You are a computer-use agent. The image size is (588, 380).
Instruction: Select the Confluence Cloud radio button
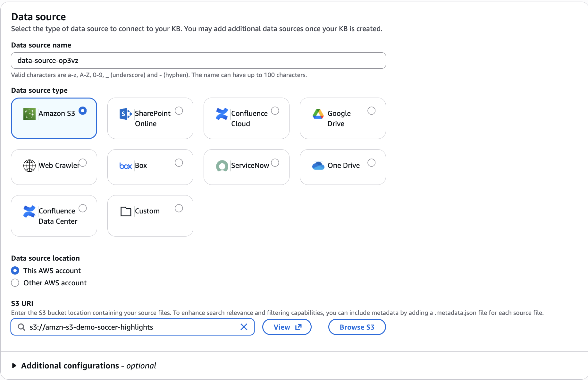(x=275, y=111)
